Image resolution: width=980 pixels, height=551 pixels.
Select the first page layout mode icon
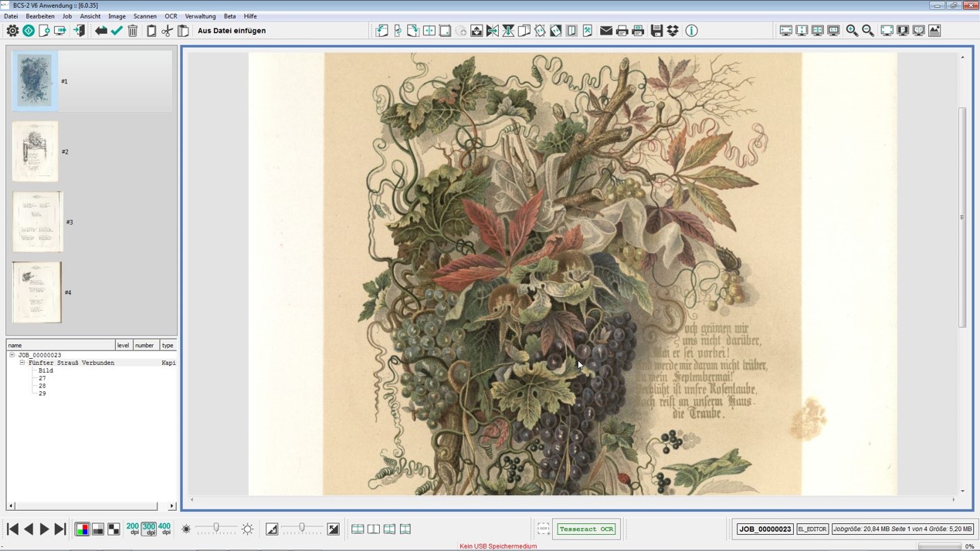pos(358,529)
